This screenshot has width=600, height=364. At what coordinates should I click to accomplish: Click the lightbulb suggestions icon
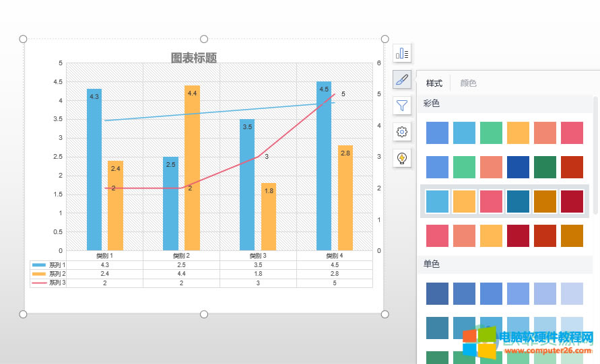(402, 158)
